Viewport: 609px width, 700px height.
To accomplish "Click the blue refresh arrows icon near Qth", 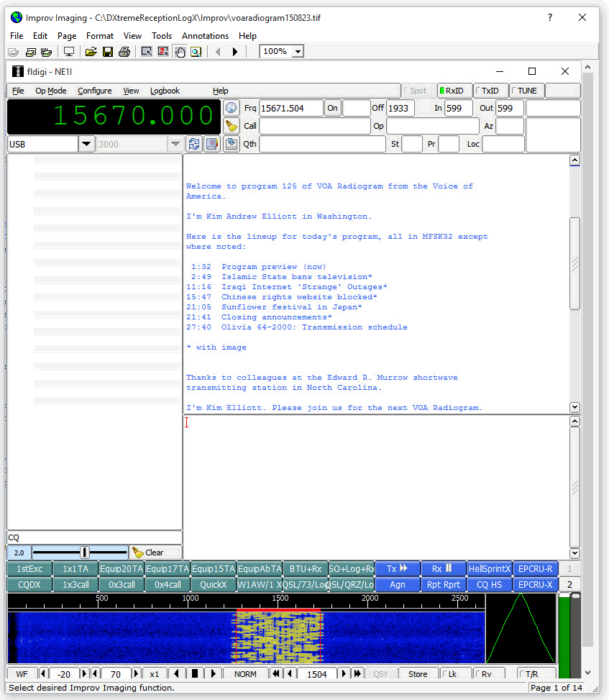I will (193, 144).
